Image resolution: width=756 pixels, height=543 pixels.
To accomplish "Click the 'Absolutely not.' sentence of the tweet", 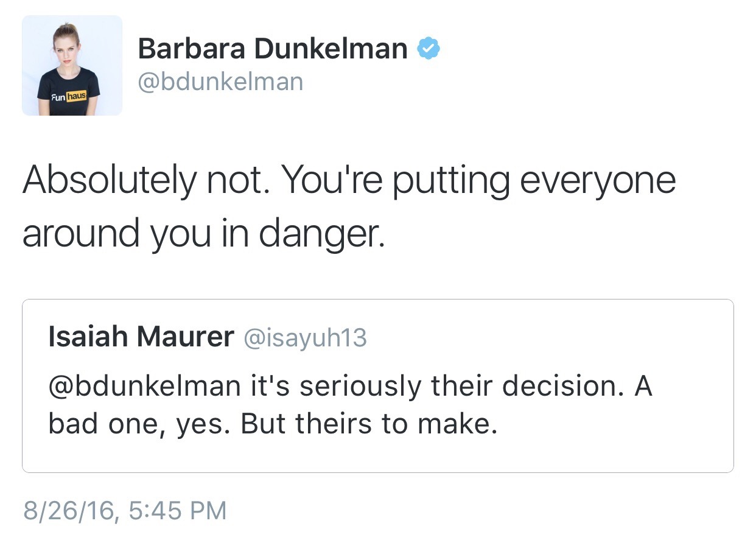I will (145, 181).
